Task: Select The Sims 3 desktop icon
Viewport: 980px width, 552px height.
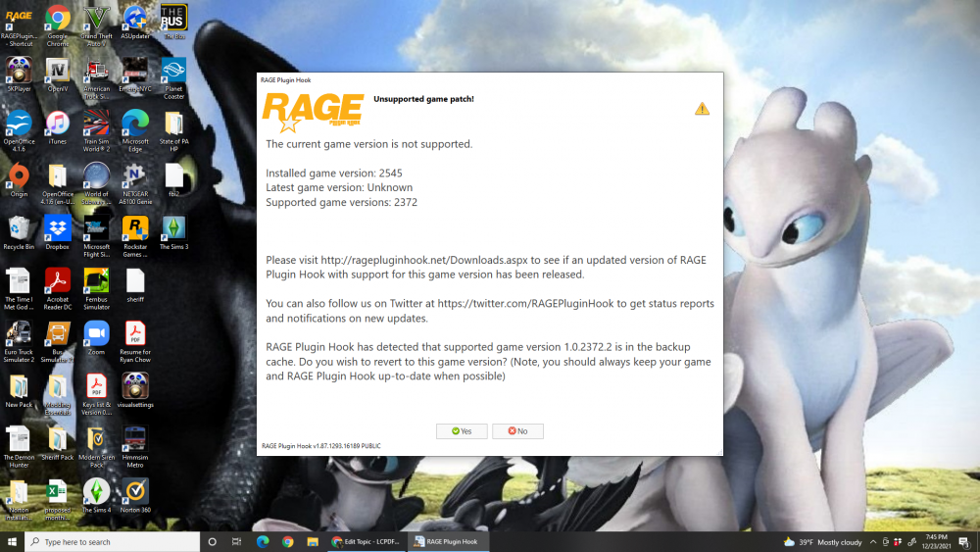Action: click(x=173, y=232)
